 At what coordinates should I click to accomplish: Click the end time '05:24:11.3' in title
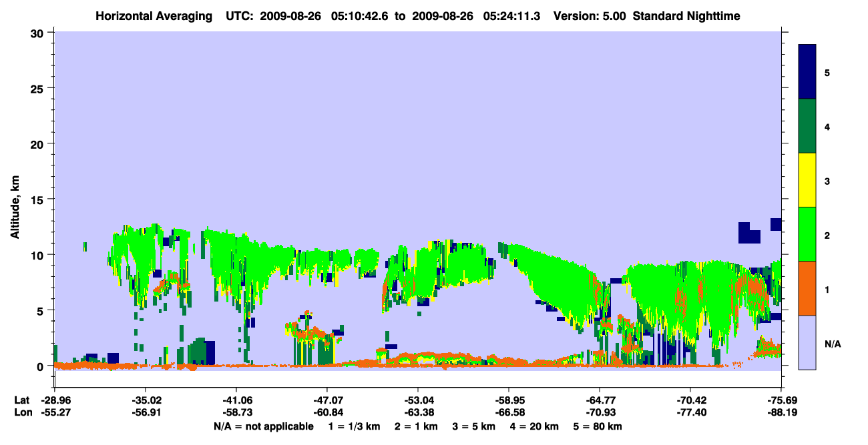click(x=511, y=15)
